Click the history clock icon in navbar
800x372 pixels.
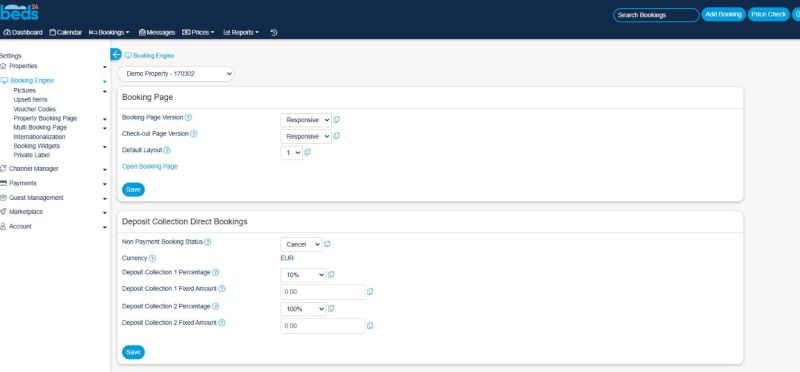(273, 32)
